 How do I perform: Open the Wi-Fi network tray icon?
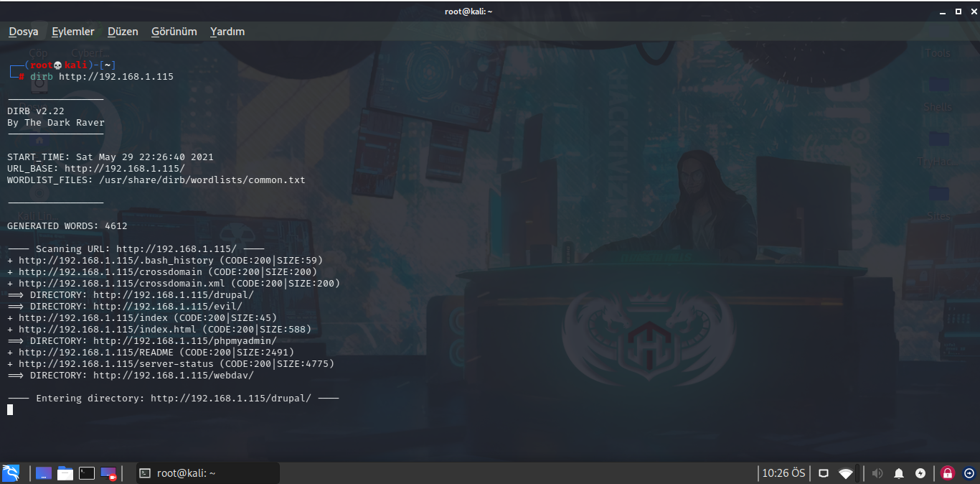coord(846,473)
